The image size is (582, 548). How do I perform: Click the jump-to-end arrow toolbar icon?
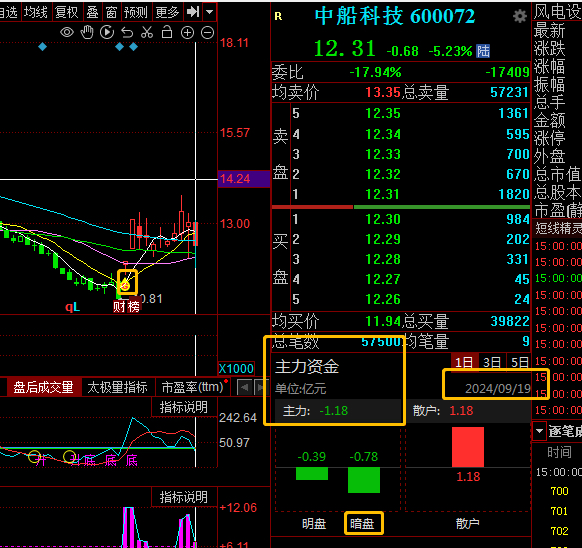193,12
